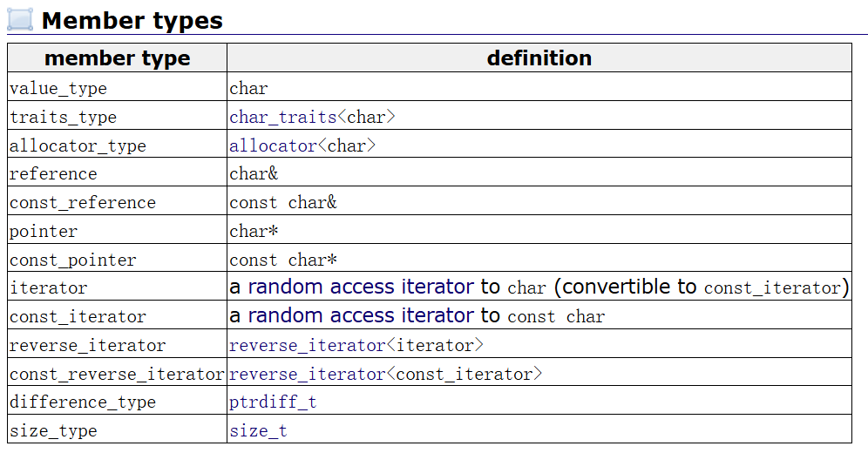Select the traits_type cell
The height and width of the screenshot is (453, 868).
(63, 117)
